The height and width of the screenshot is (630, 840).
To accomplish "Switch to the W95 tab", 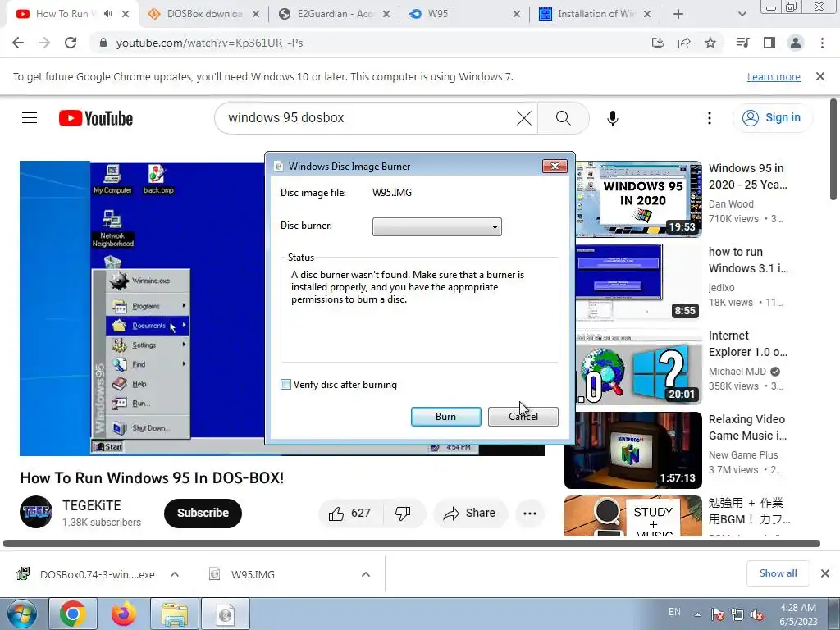I will [465, 14].
